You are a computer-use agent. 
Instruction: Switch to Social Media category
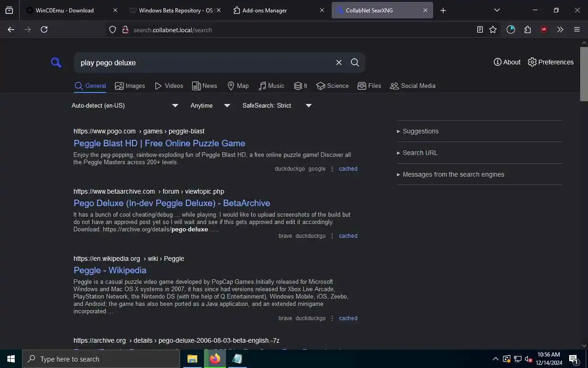(x=413, y=86)
